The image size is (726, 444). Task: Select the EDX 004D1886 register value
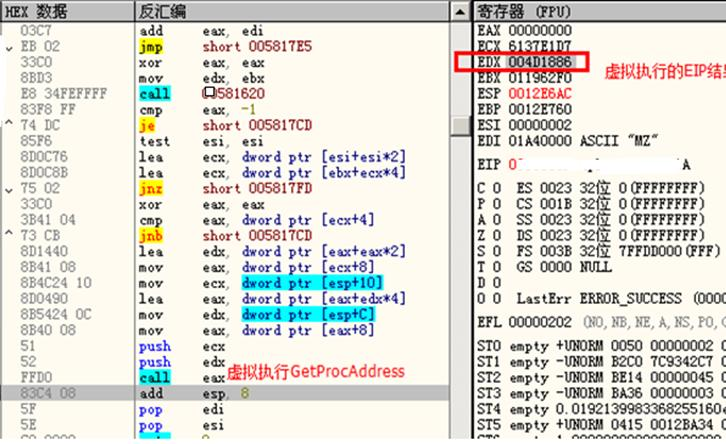click(540, 62)
